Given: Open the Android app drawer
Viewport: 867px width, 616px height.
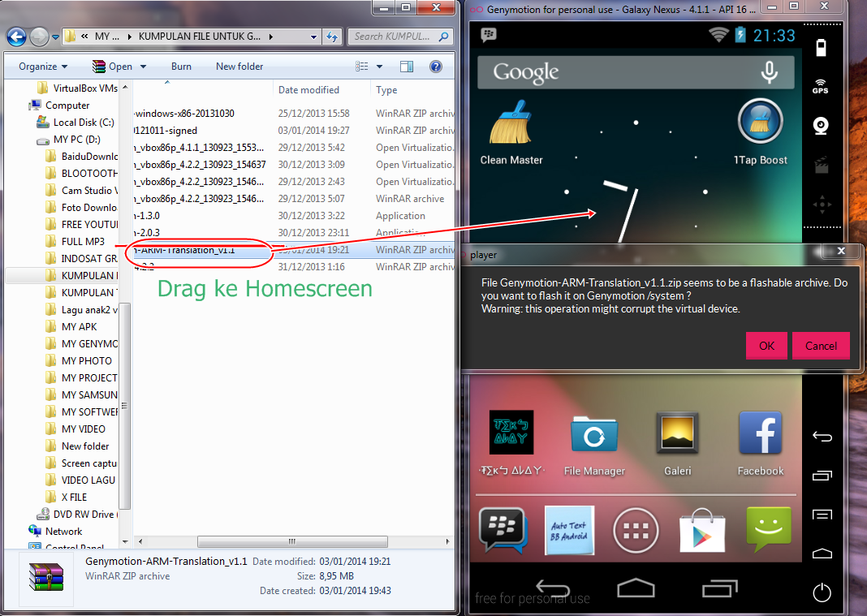Looking at the screenshot, I should point(636,530).
